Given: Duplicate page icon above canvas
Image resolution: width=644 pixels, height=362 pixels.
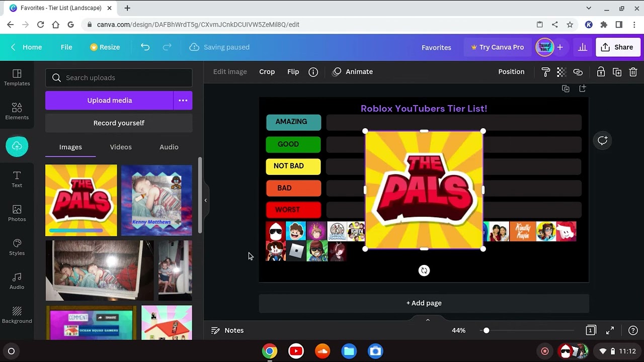Looking at the screenshot, I should (566, 88).
